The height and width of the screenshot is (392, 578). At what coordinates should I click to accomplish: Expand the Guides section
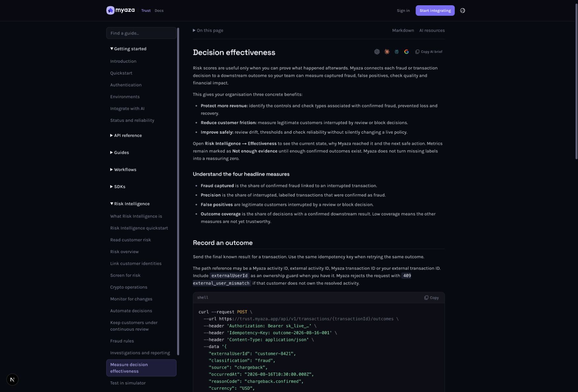pos(119,153)
